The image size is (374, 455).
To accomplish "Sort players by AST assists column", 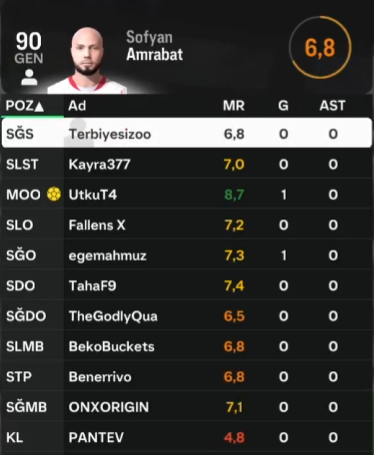I will pyautogui.click(x=332, y=106).
